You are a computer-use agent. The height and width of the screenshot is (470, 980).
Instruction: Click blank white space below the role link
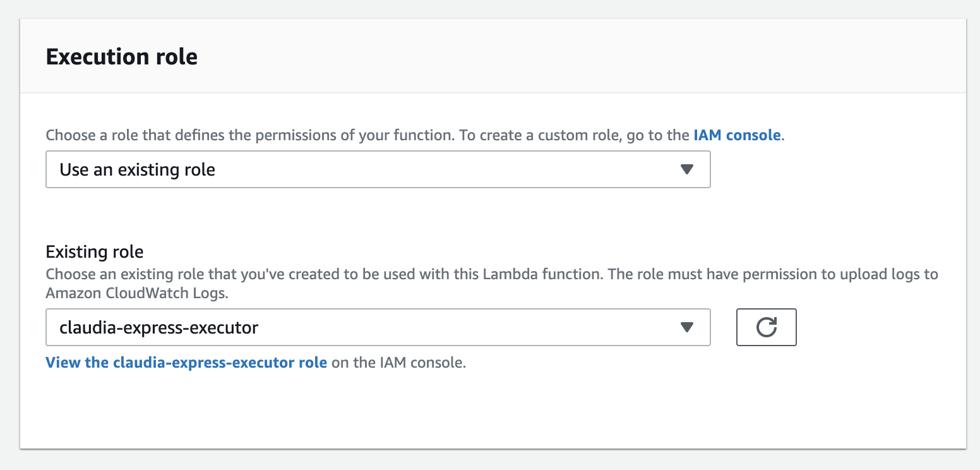tap(442, 411)
